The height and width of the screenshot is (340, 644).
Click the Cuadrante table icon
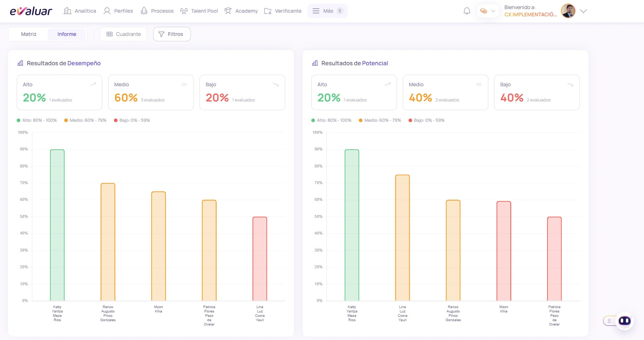pyautogui.click(x=110, y=34)
